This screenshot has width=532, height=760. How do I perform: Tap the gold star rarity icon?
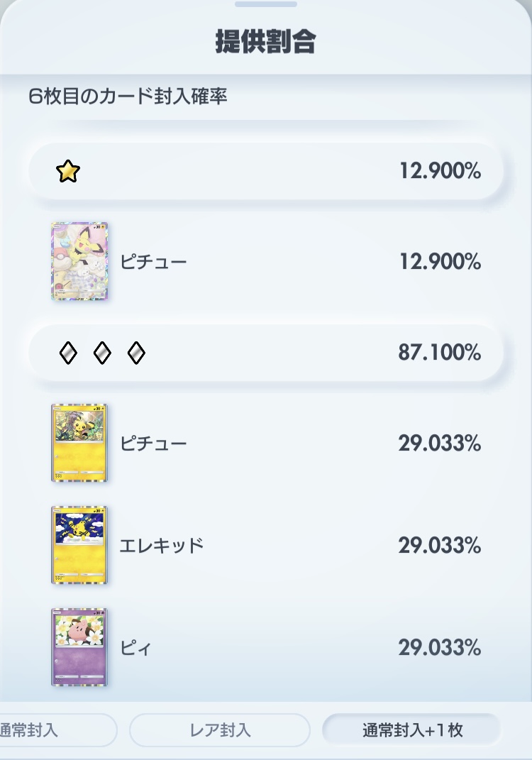click(x=68, y=171)
